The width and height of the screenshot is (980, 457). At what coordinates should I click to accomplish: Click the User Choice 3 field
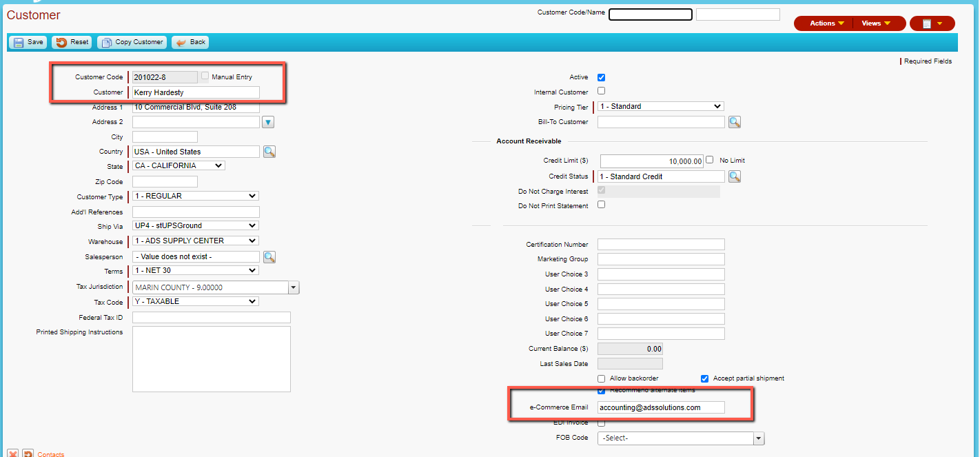click(661, 274)
